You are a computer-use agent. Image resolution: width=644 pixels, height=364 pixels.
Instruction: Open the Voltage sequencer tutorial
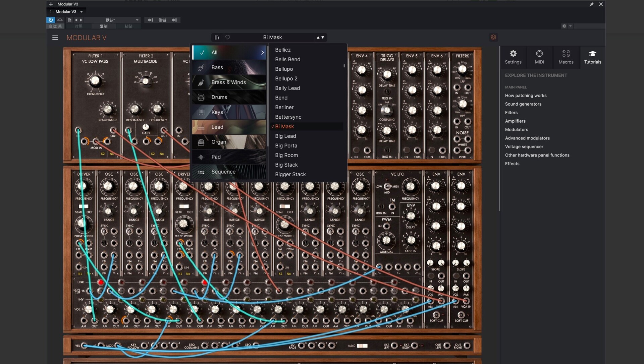click(524, 146)
